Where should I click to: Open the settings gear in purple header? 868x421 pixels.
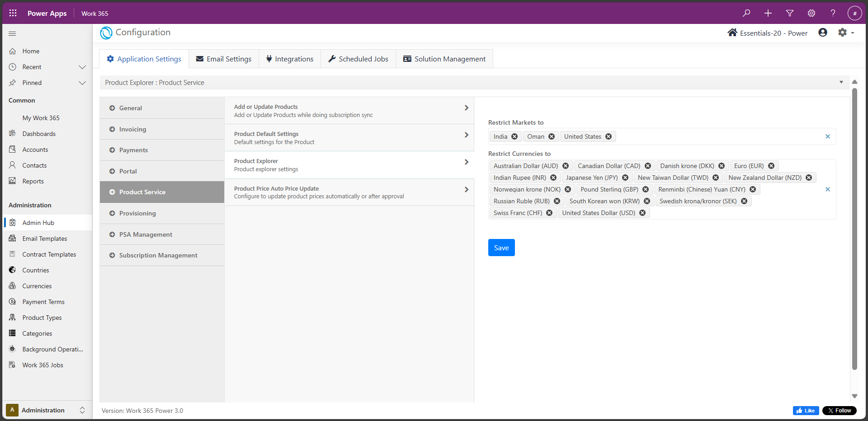811,13
